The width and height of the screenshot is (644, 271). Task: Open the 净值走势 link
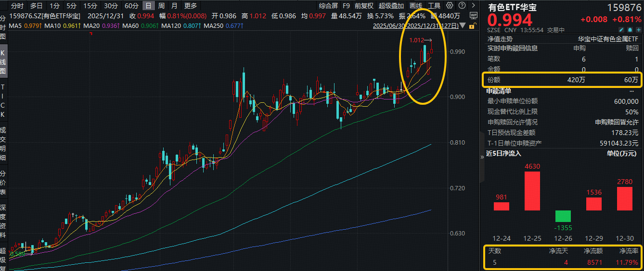(x=500, y=39)
